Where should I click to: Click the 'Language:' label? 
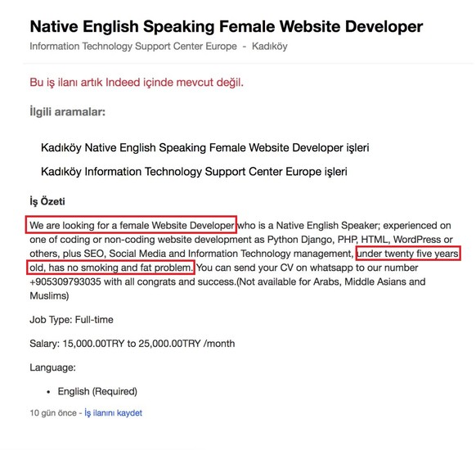point(53,367)
